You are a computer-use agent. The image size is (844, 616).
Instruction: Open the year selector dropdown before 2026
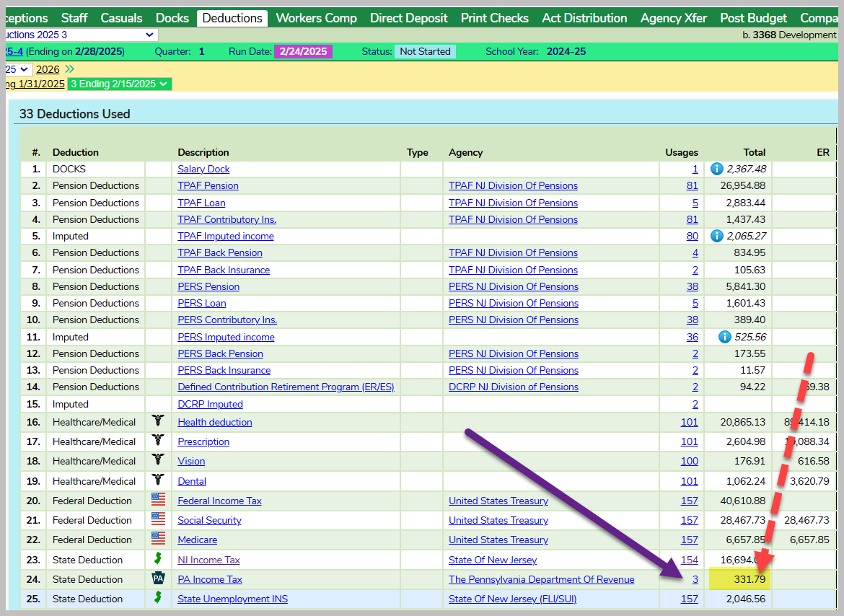pyautogui.click(x=19, y=69)
